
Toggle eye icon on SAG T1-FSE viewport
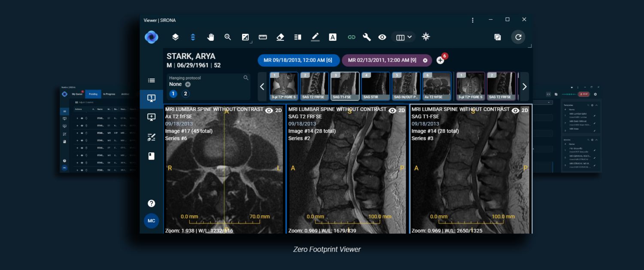[x=516, y=110]
